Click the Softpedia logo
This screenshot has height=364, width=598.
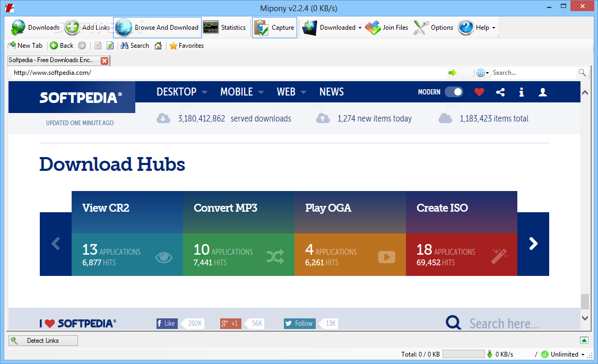tap(81, 98)
